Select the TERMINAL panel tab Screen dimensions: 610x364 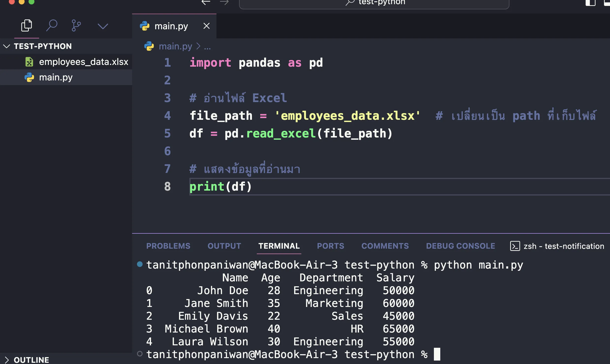[279, 246]
